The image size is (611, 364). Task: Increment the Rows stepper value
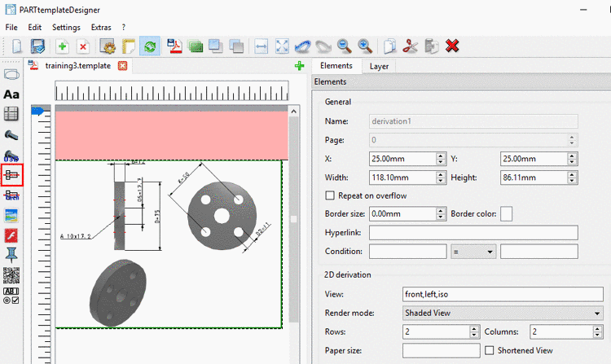[x=475, y=327]
